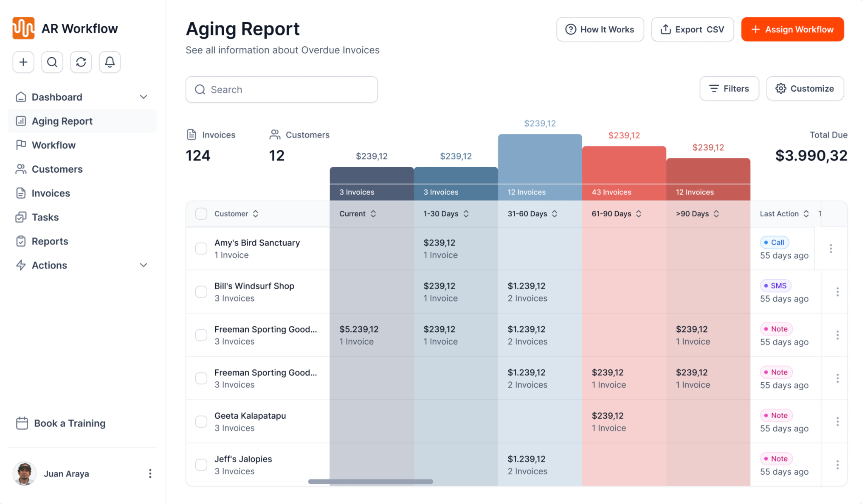This screenshot has height=504, width=862.
Task: Select the Geeta Kalapatapu row checkbox
Action: click(201, 422)
